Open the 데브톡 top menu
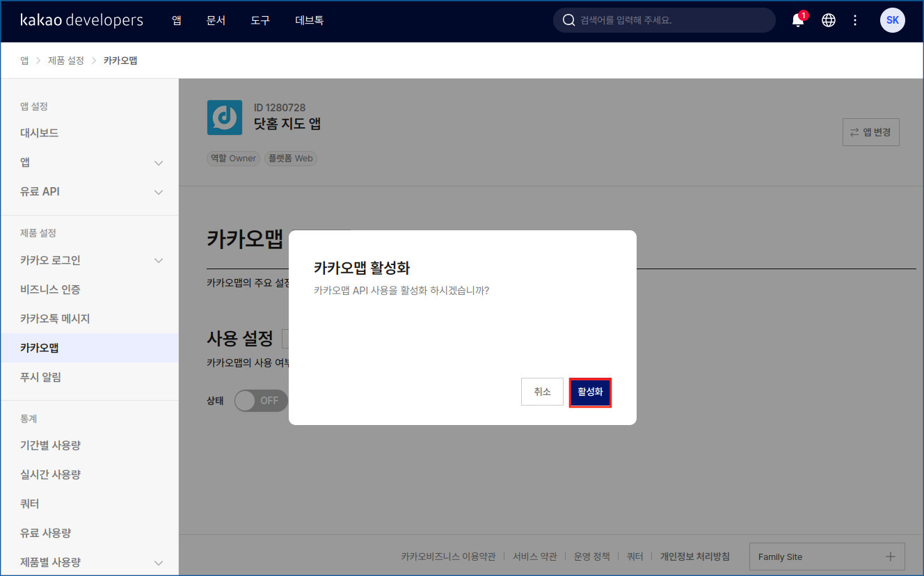Viewport: 924px width, 576px height. 309,20
